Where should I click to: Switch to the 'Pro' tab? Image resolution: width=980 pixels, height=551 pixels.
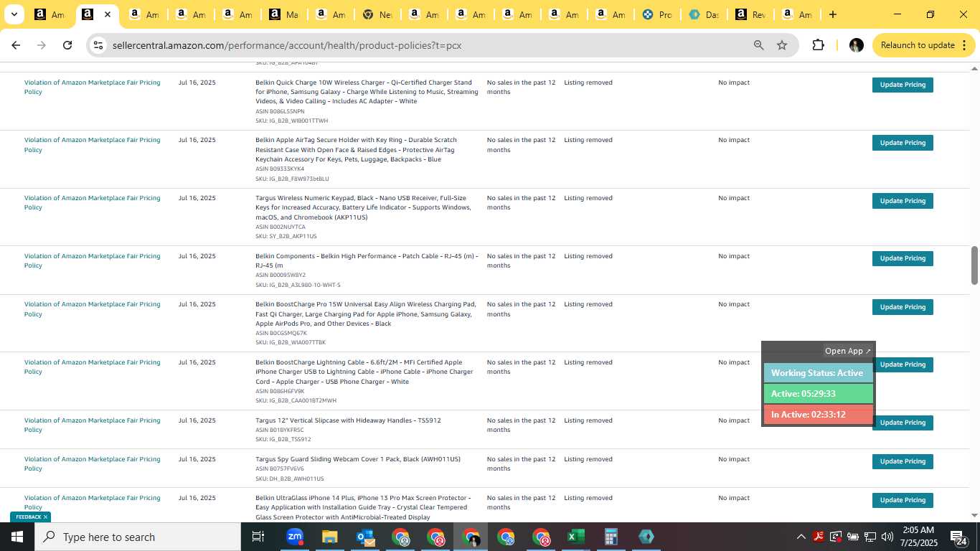[656, 14]
